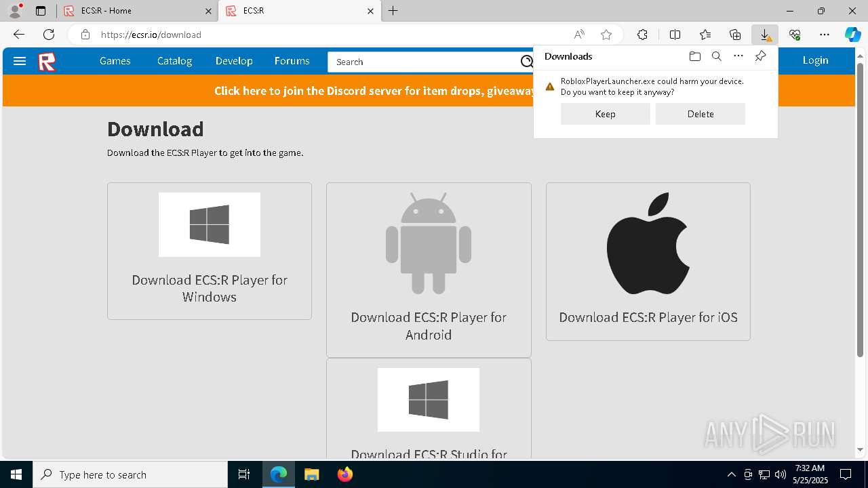
Task: Click the browser Back arrow
Action: (19, 35)
